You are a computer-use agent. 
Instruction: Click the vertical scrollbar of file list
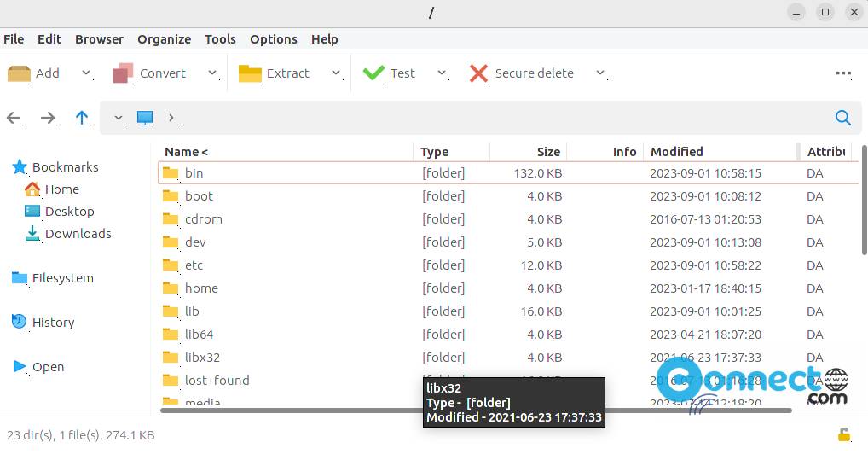pyautogui.click(x=864, y=200)
